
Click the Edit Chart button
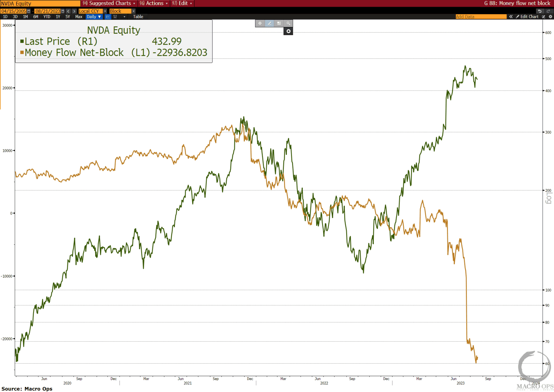(527, 17)
